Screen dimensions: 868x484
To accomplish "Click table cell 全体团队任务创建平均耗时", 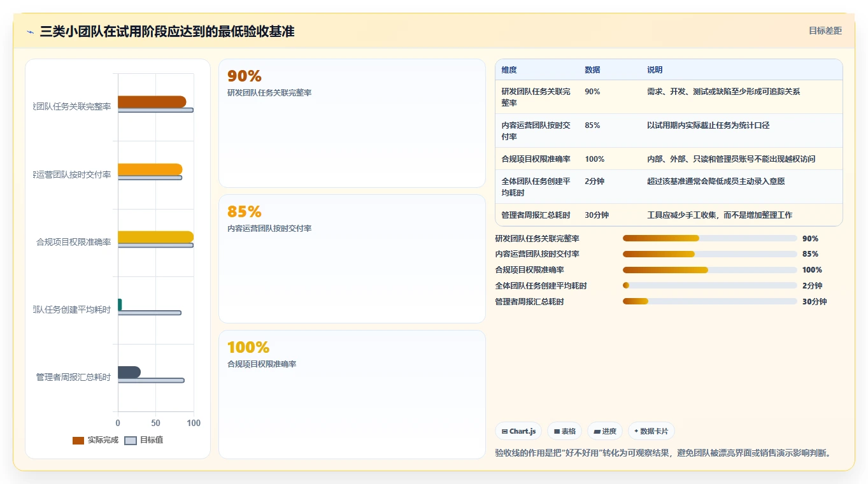I will tap(536, 187).
